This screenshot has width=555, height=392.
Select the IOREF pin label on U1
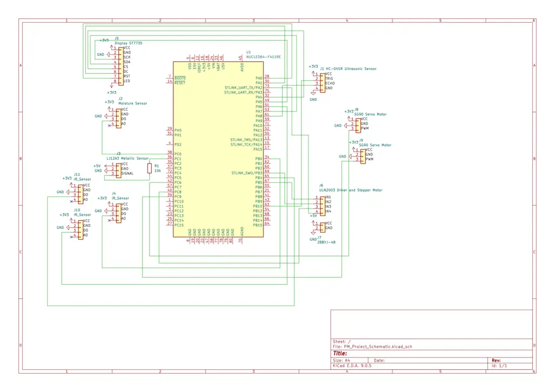click(199, 68)
